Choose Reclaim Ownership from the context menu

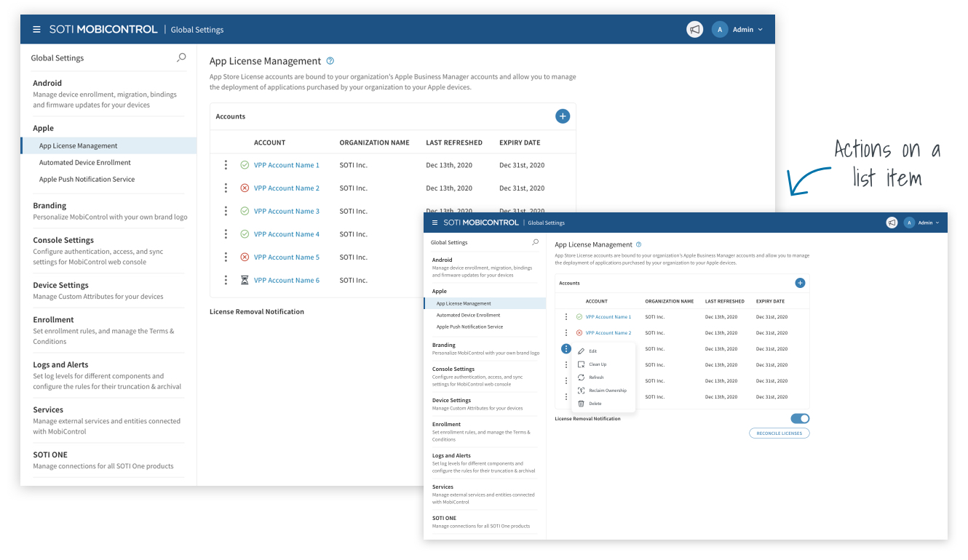click(x=607, y=391)
